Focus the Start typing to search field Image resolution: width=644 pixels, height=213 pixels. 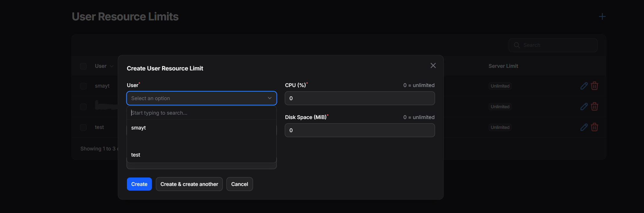(202, 113)
